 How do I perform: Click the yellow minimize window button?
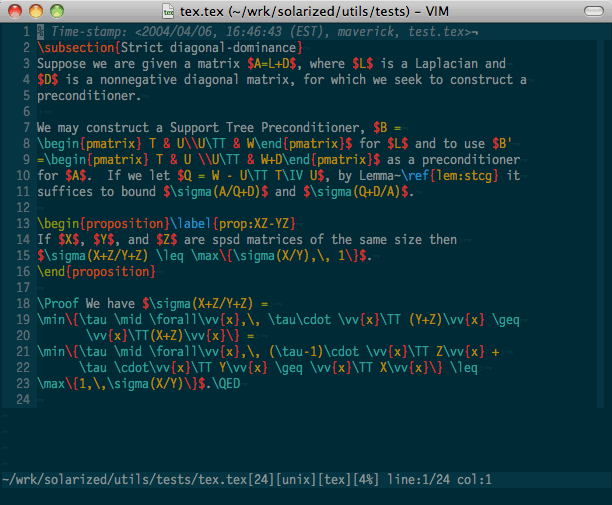(34, 10)
